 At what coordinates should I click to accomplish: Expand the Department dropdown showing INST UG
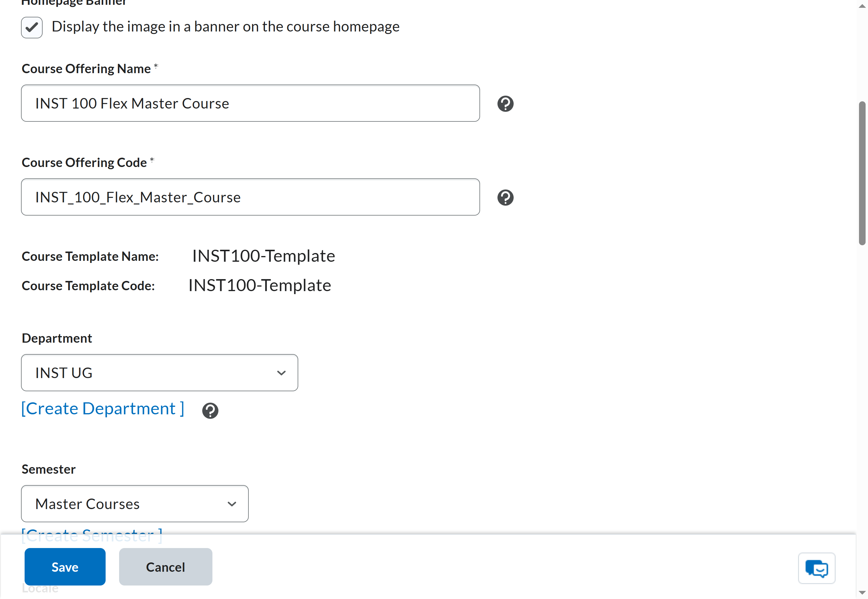160,373
